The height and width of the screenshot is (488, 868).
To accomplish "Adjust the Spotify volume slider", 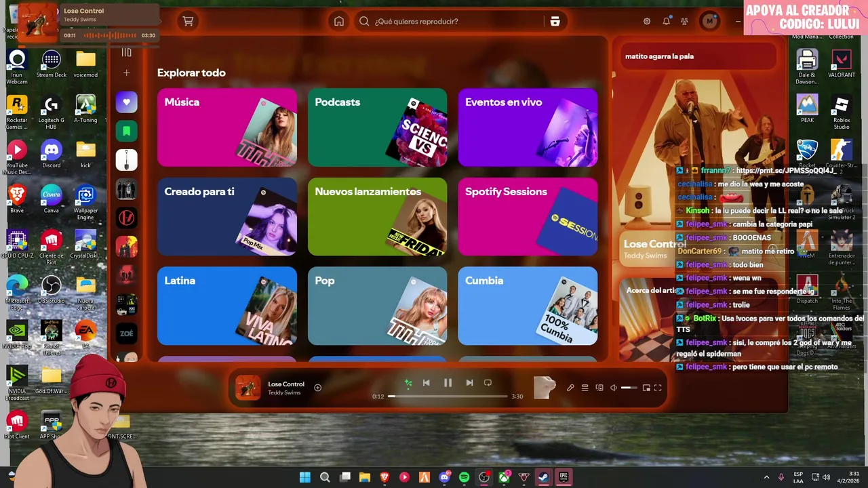I will [x=629, y=388].
